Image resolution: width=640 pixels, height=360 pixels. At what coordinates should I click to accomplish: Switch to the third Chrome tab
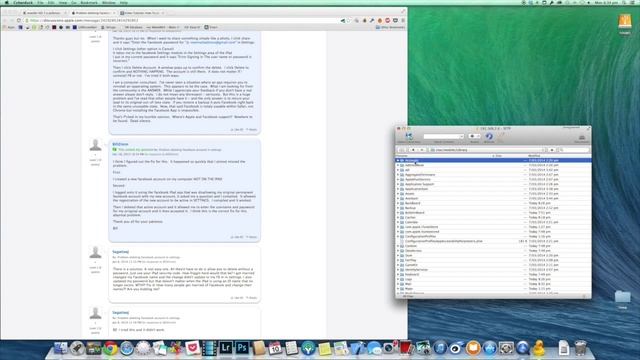coord(142,13)
